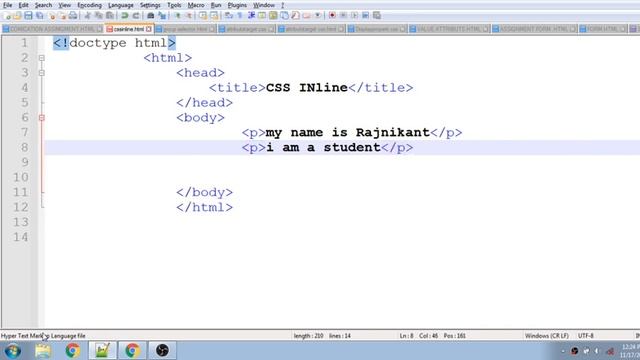This screenshot has height=360, width=640.
Task: Start macro recording with red button
Action: 332,16
